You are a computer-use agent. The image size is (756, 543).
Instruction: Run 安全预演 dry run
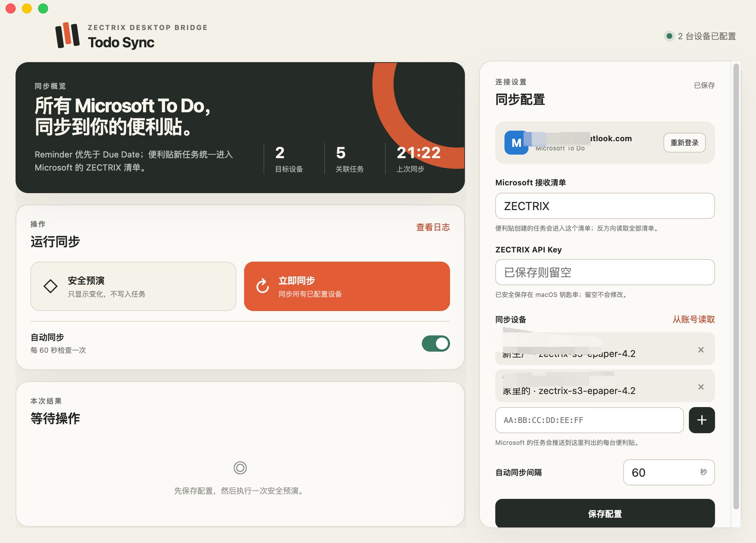click(x=133, y=286)
